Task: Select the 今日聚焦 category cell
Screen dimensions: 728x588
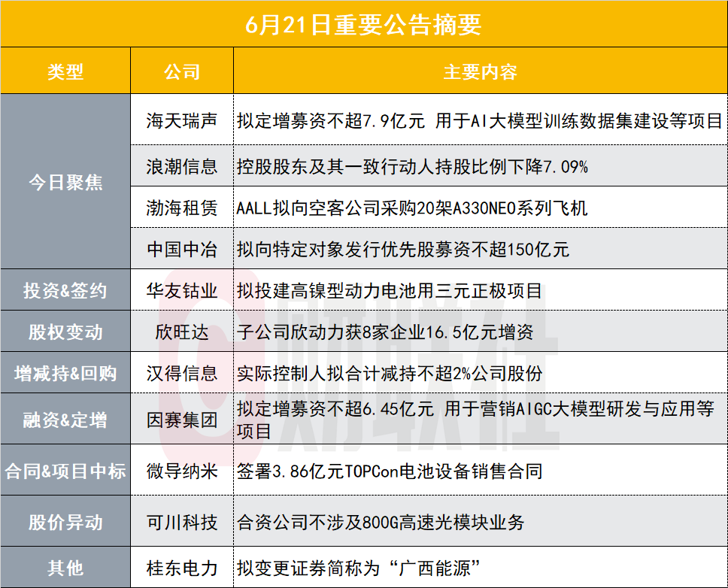Action: [65, 181]
